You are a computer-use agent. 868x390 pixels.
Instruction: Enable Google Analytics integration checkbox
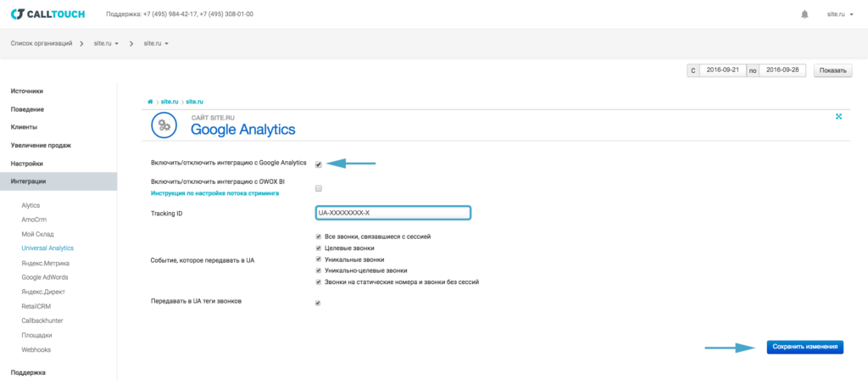click(x=318, y=164)
